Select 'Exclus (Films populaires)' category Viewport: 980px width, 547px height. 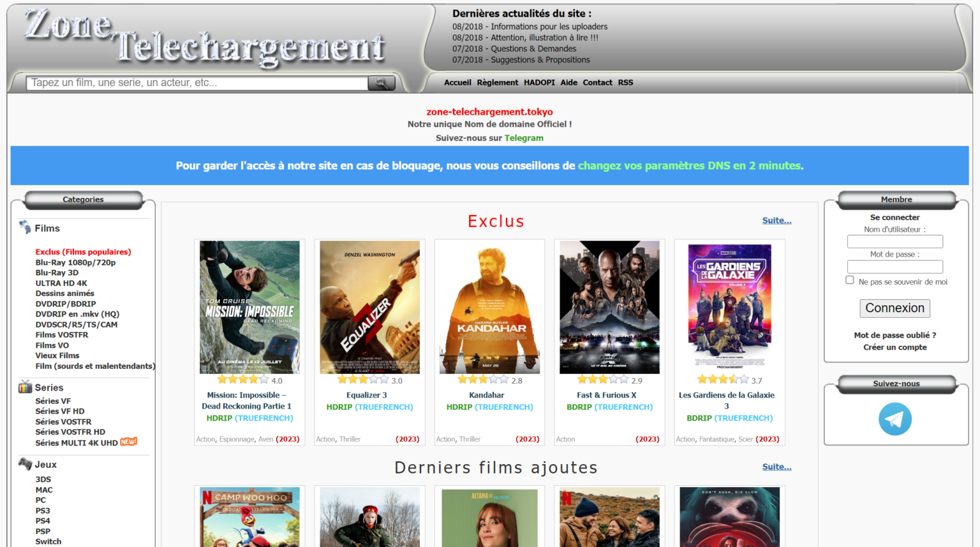(83, 252)
